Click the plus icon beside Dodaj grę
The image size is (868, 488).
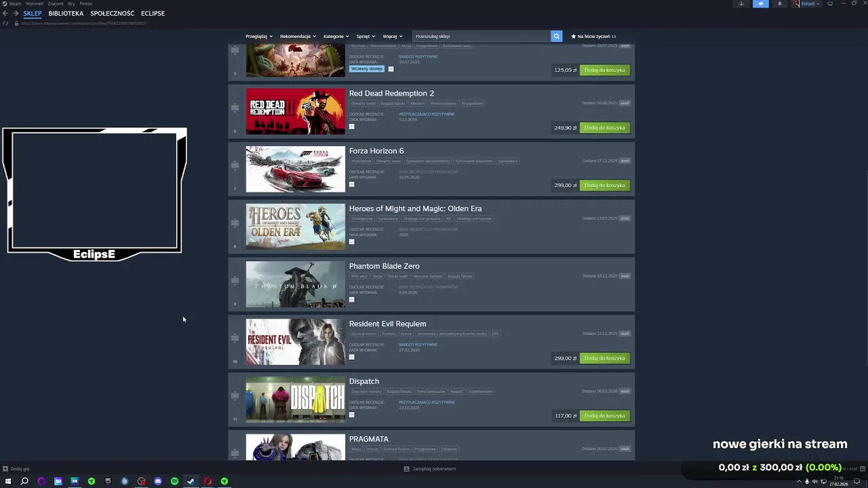click(x=5, y=468)
